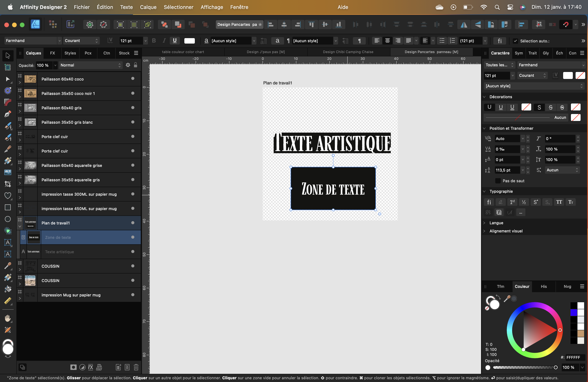
Task: Switch to the Styles panel tab
Action: click(x=70, y=53)
